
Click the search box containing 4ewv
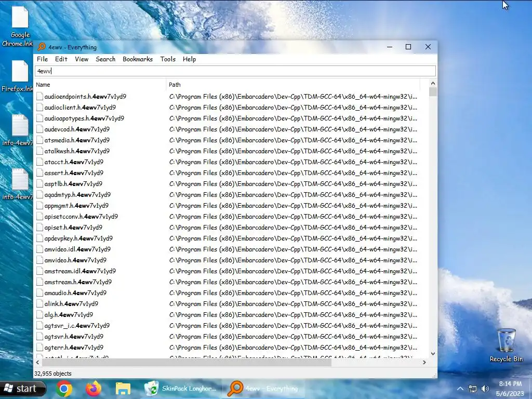pos(235,71)
